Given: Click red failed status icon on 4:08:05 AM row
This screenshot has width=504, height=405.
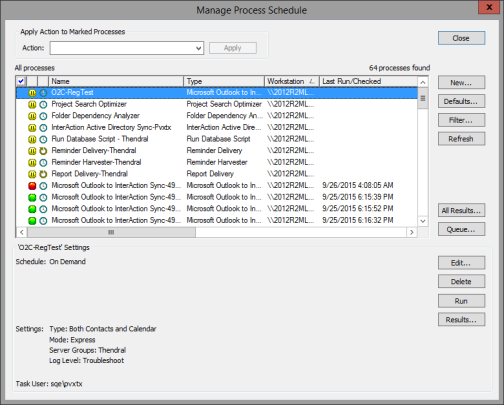Looking at the screenshot, I should point(32,186).
